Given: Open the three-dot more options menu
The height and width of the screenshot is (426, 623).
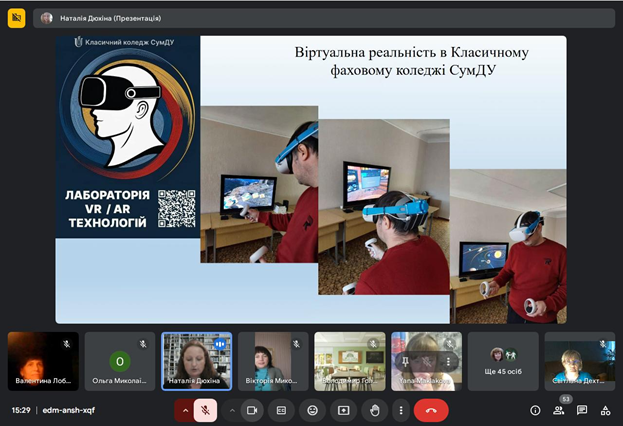Looking at the screenshot, I should [400, 410].
